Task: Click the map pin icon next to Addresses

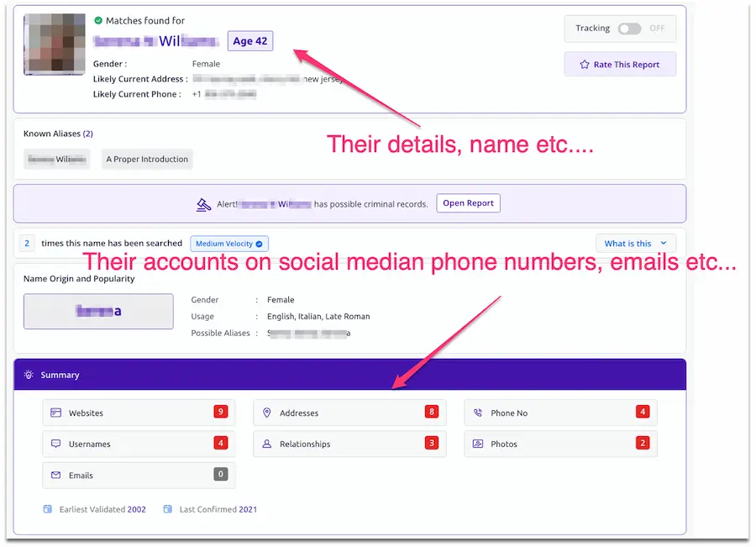Action: tap(265, 413)
